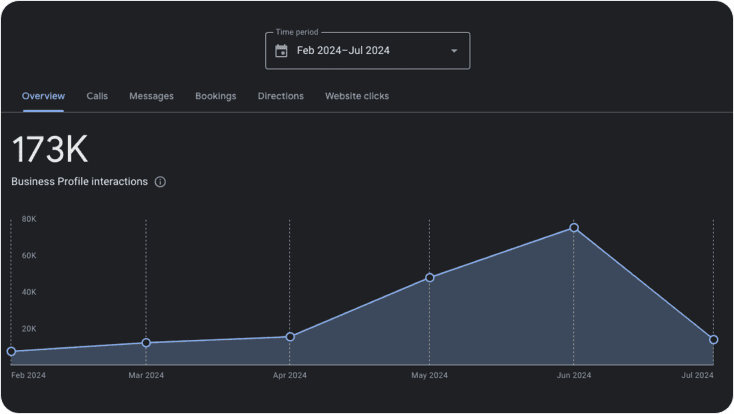
Task: Go to the Bookings tab
Action: (216, 96)
